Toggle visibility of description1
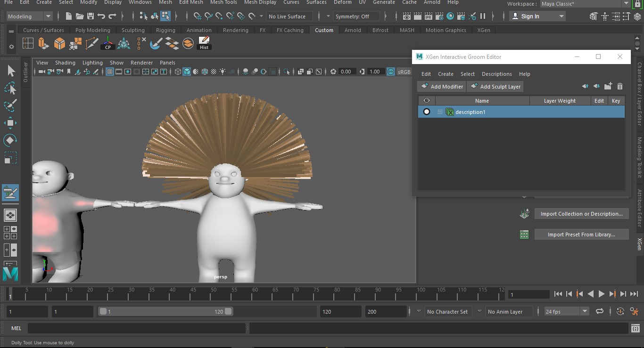The image size is (644, 348). click(427, 112)
